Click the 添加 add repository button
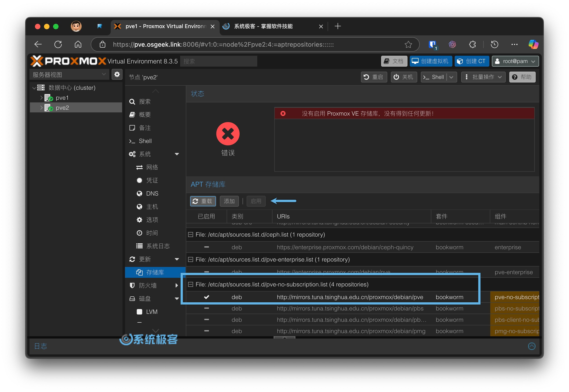 pyautogui.click(x=229, y=201)
